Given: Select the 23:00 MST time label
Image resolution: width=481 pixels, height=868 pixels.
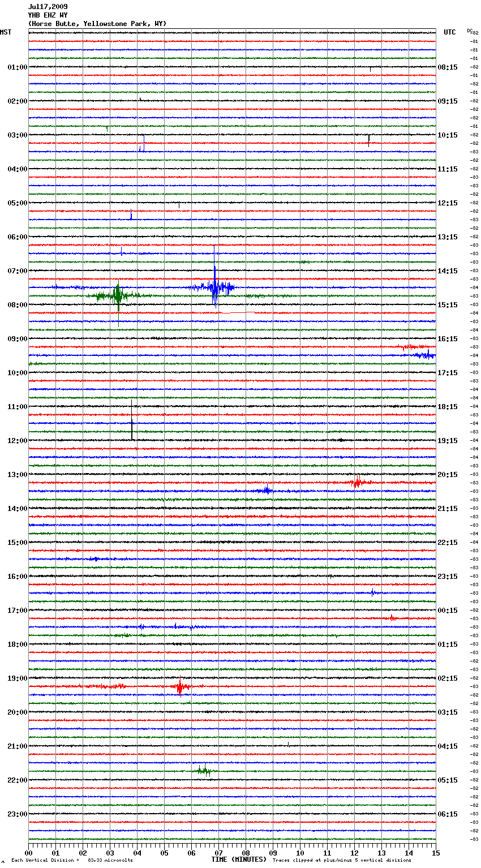Looking at the screenshot, I should 18,814.
